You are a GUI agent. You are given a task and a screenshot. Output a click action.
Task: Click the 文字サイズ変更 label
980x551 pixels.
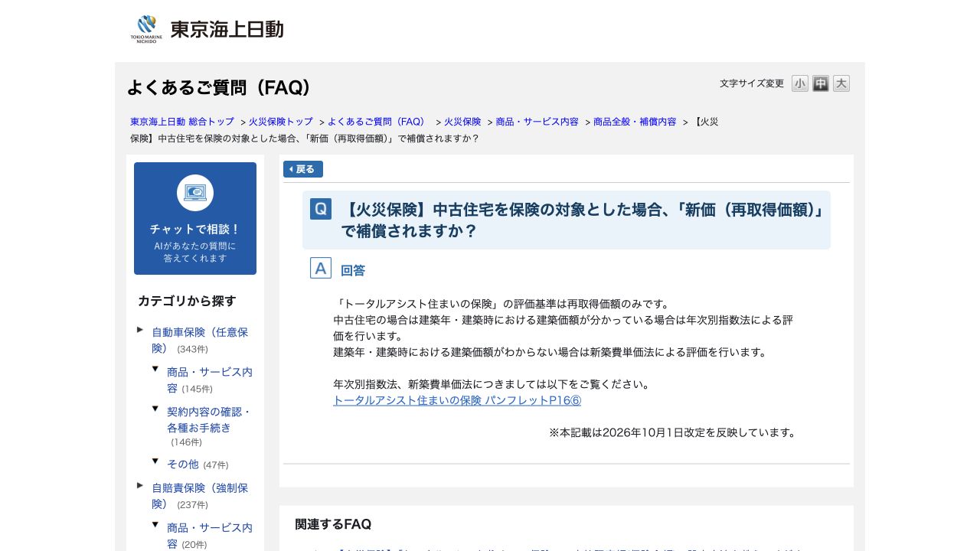coord(752,83)
